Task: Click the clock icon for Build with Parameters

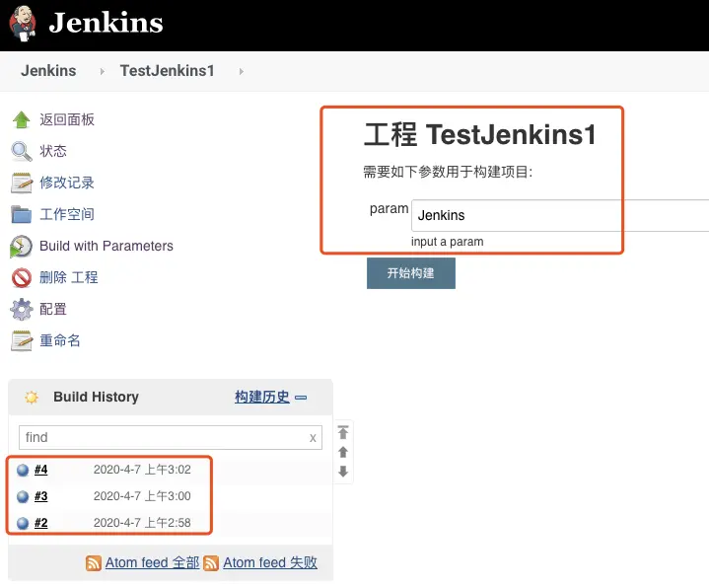Action: (22, 247)
